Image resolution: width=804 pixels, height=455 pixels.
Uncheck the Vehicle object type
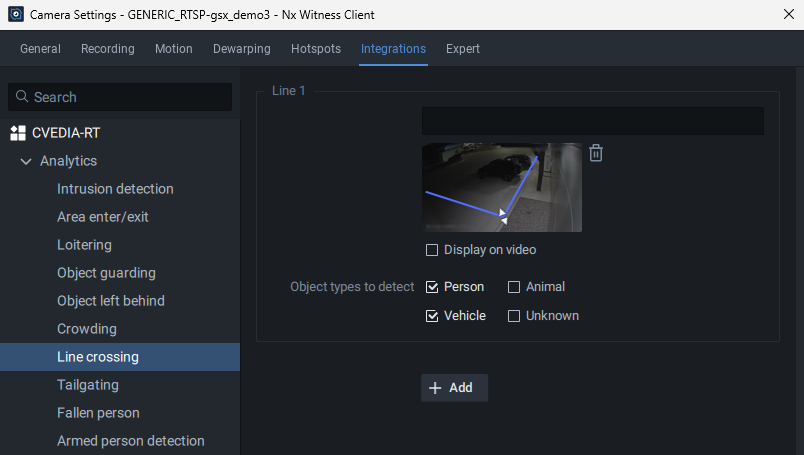pos(432,316)
